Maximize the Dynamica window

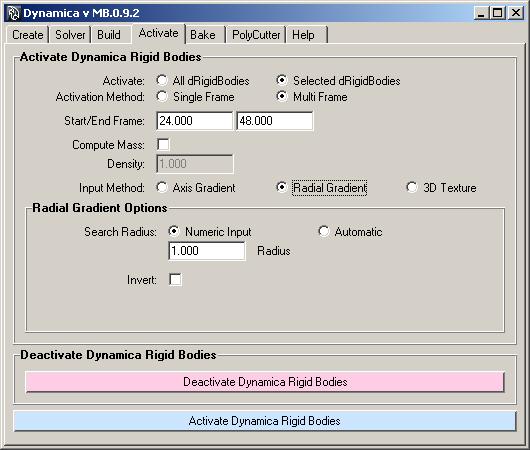[x=498, y=13]
